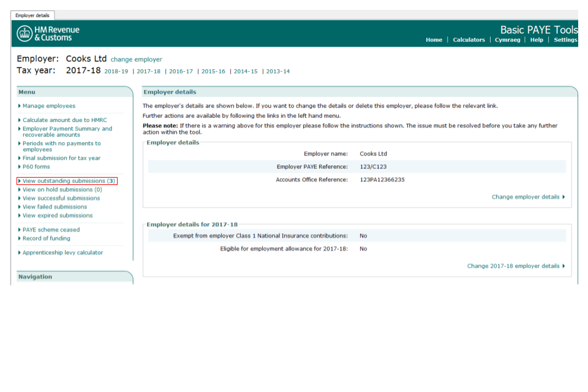
Task: Open Periods with no payments to employees
Action: coord(61,146)
